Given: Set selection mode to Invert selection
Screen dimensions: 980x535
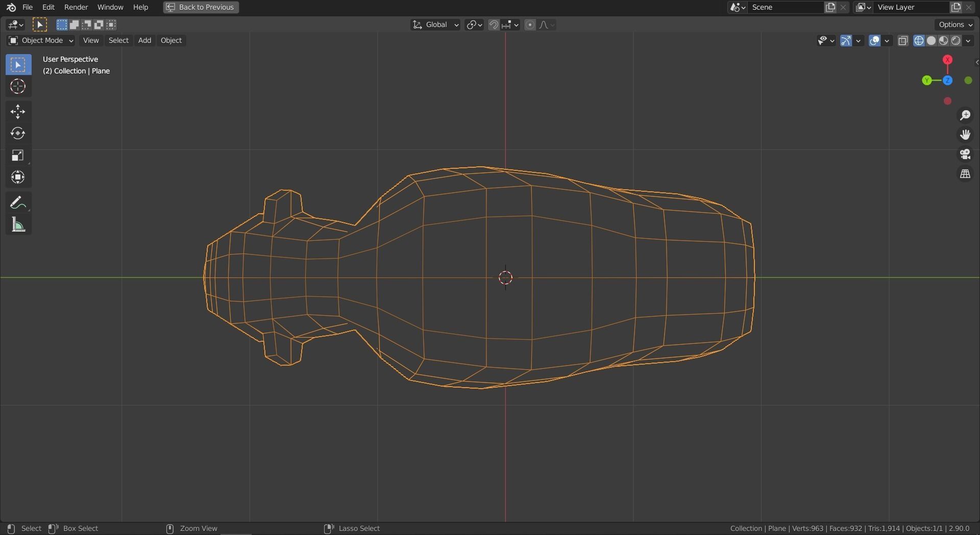Looking at the screenshot, I should 99,24.
